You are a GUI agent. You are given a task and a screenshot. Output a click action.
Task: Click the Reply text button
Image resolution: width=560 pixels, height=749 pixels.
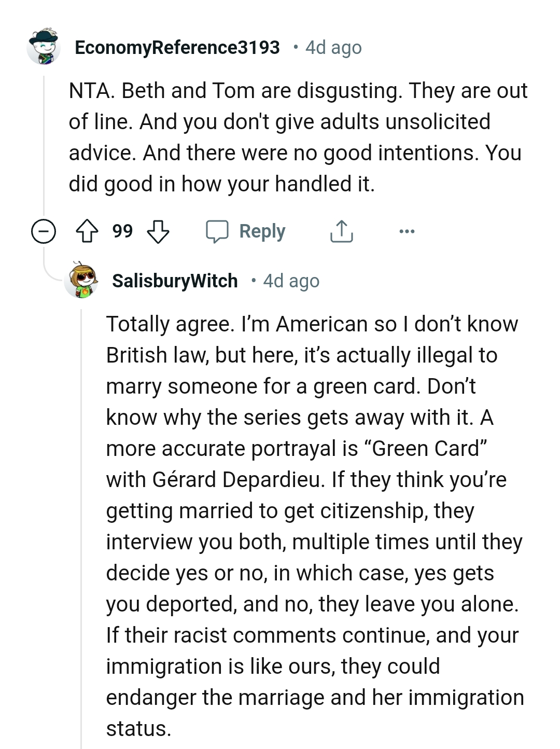pyautogui.click(x=262, y=231)
